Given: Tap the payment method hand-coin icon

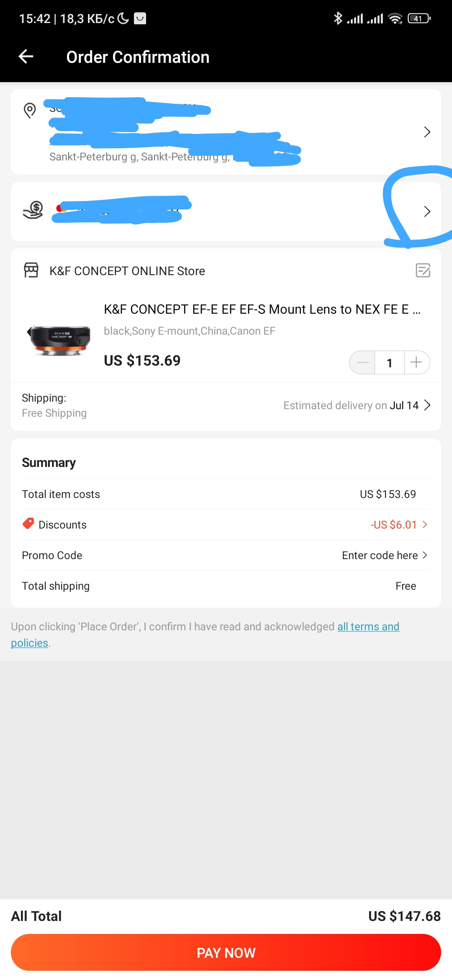Looking at the screenshot, I should click(x=33, y=210).
